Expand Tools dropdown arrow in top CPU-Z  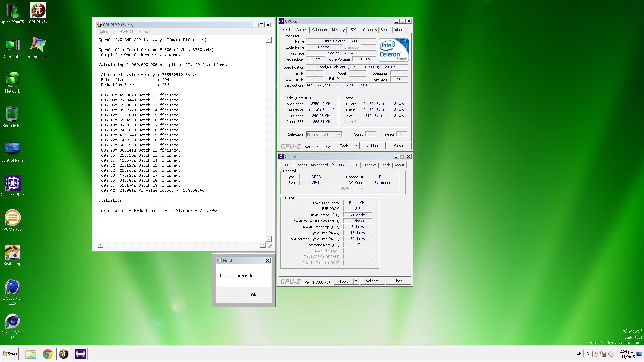[x=356, y=146]
